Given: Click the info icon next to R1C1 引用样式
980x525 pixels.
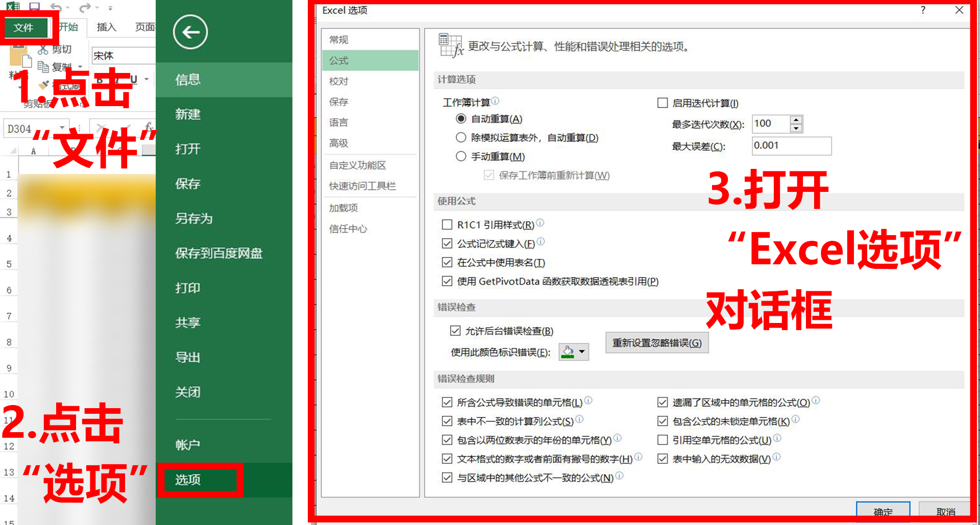Looking at the screenshot, I should coord(540,222).
